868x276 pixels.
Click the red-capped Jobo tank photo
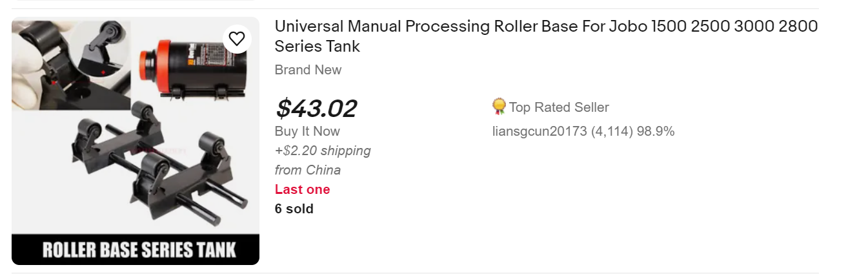coord(187,65)
